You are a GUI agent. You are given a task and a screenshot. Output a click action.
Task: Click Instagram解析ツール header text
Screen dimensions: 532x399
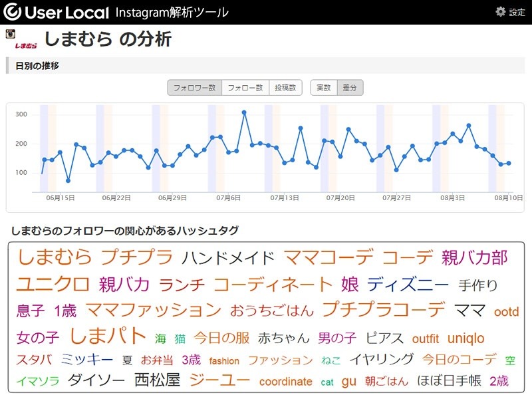pos(172,13)
